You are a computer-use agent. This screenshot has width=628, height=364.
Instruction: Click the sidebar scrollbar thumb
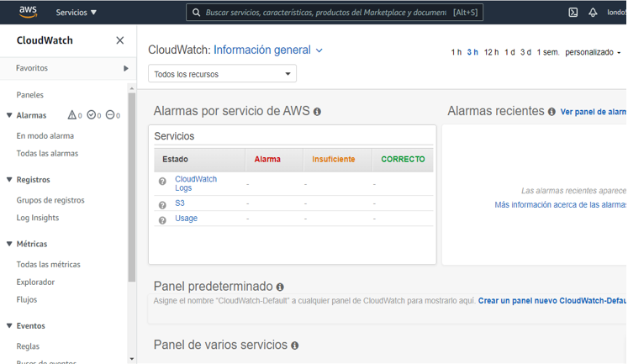click(x=132, y=187)
